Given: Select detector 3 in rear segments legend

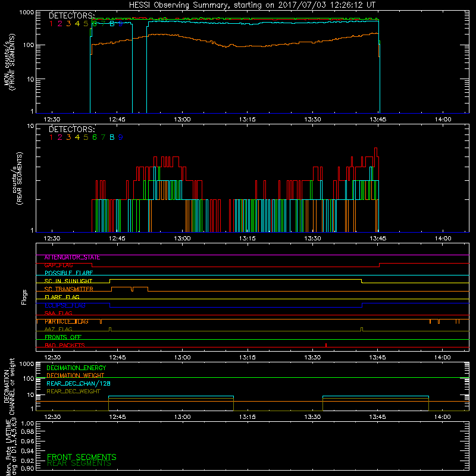Looking at the screenshot, I should point(68,137).
